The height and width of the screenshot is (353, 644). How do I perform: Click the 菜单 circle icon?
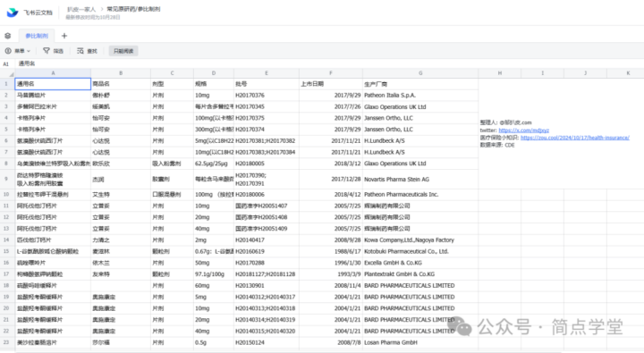[x=8, y=51]
